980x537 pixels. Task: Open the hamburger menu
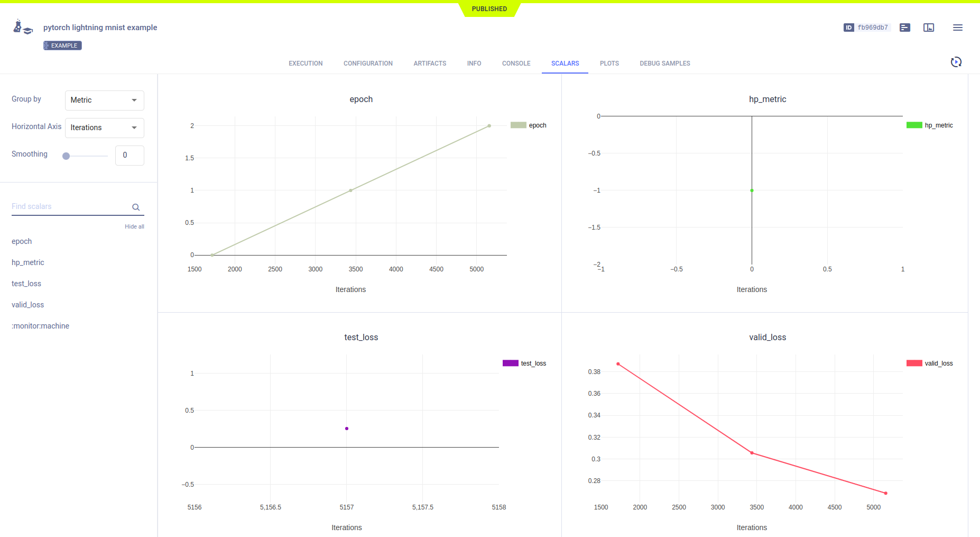957,28
